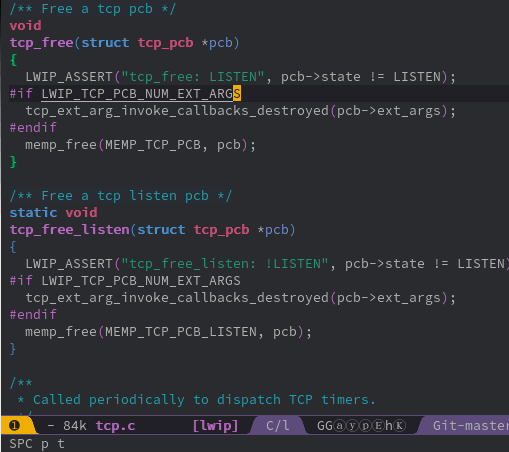Viewport: 509px width, 452px height.
Task: Open the Git-master version control menu
Action: coord(471,426)
